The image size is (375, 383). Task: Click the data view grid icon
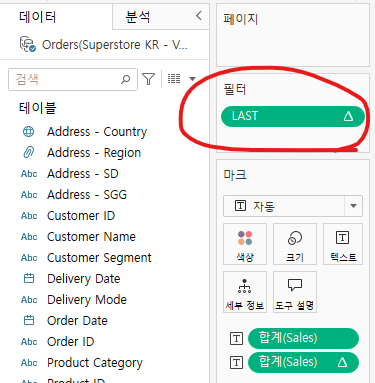pyautogui.click(x=174, y=79)
